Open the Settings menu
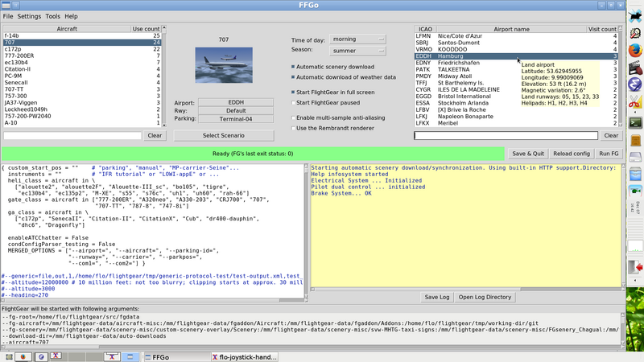The height and width of the screenshot is (362, 644). click(29, 16)
